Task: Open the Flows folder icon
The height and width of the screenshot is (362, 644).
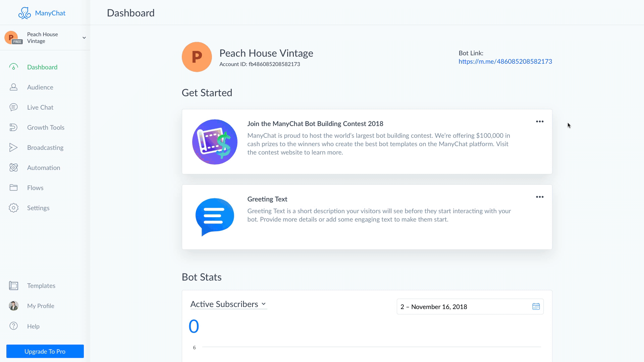Action: [13, 188]
